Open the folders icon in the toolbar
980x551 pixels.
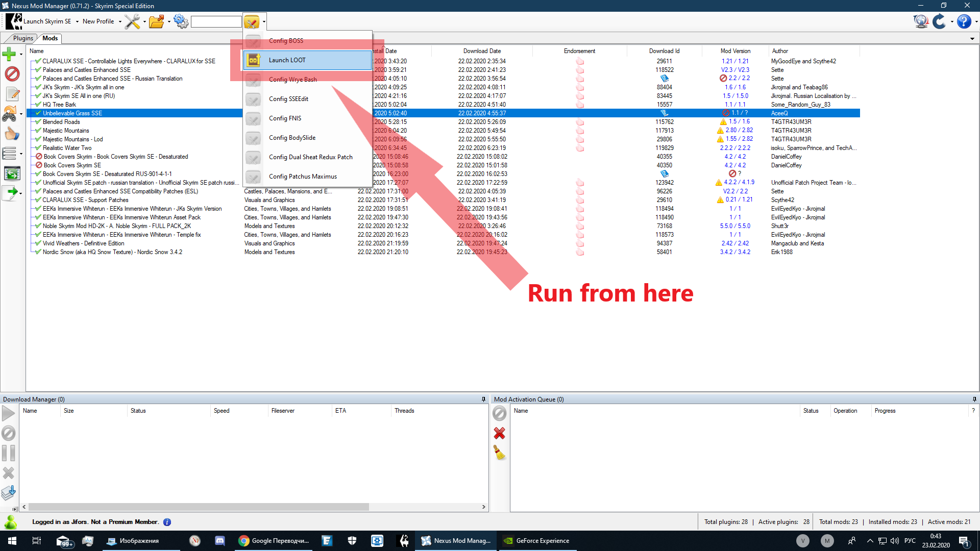[157, 21]
